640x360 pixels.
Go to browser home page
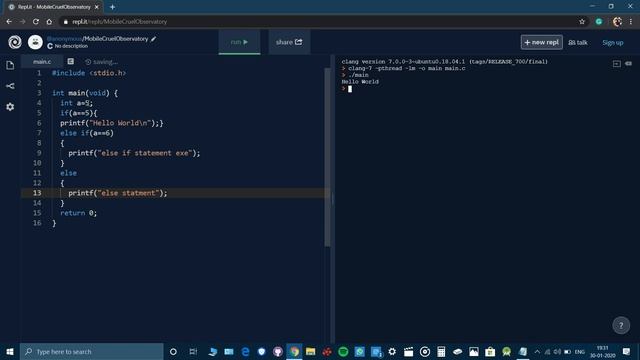pos(49,22)
